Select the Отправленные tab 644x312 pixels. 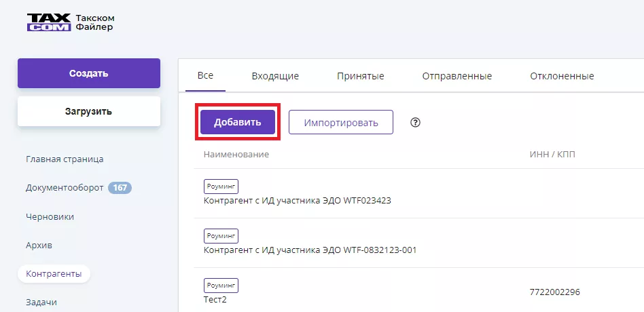click(x=457, y=76)
